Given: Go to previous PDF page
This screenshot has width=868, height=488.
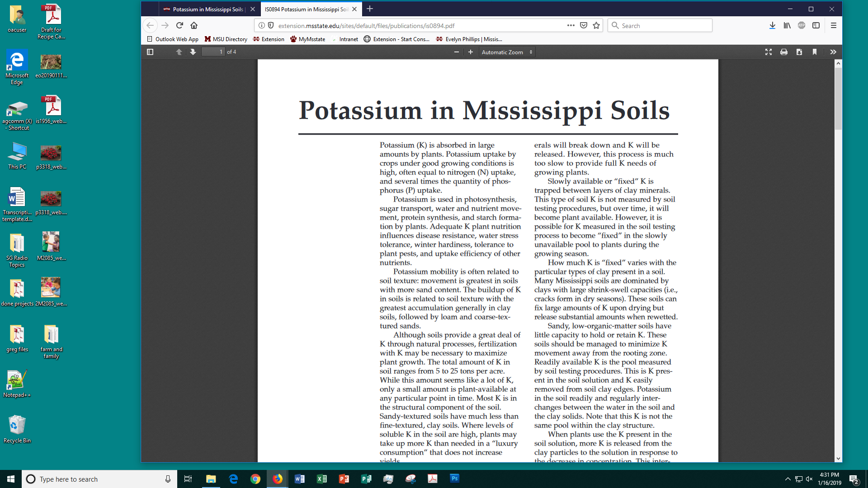Looking at the screenshot, I should [x=179, y=52].
